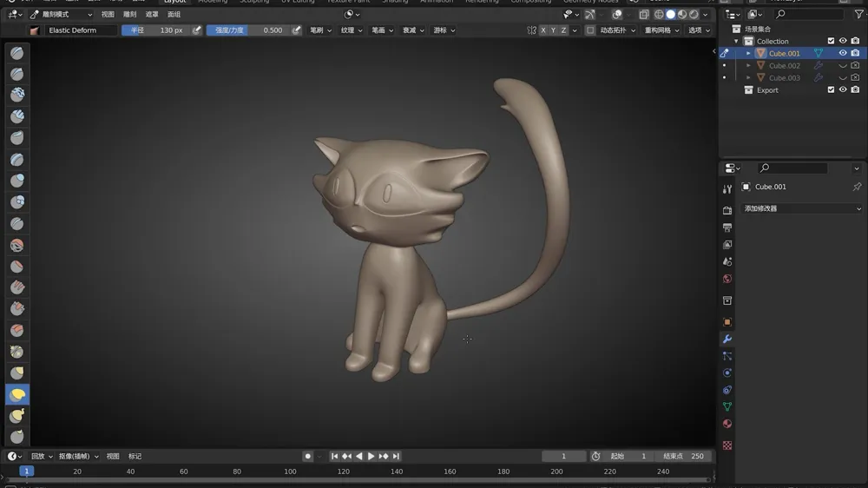
Task: Open the Output properties tab
Action: point(727,228)
